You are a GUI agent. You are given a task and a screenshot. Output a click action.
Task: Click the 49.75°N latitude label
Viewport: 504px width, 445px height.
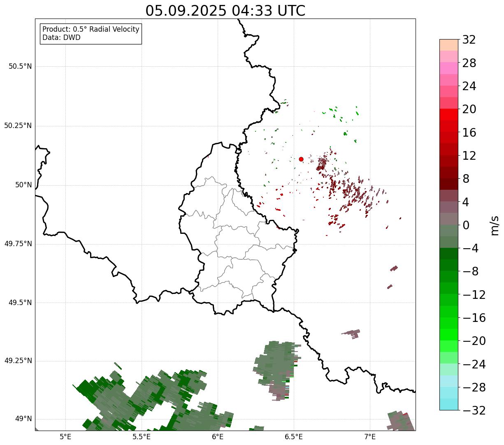coord(18,244)
